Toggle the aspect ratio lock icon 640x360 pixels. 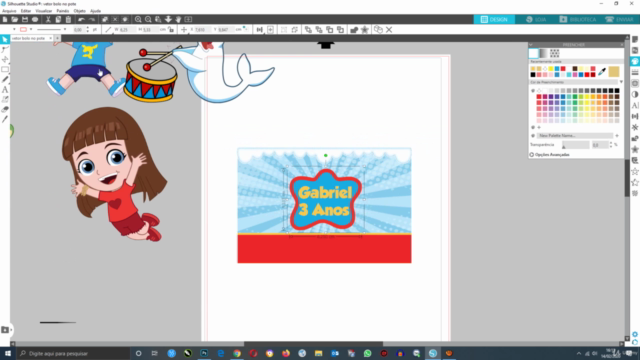pos(171,30)
